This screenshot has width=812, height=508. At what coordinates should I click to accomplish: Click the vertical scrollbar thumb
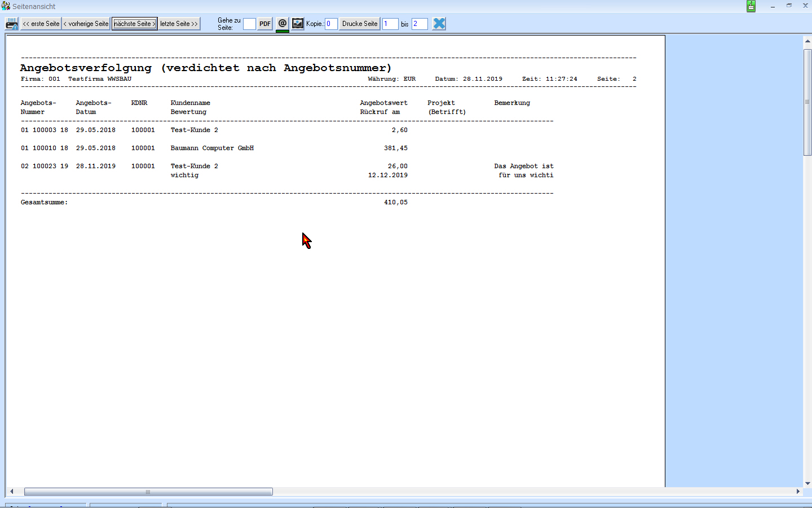(807, 102)
